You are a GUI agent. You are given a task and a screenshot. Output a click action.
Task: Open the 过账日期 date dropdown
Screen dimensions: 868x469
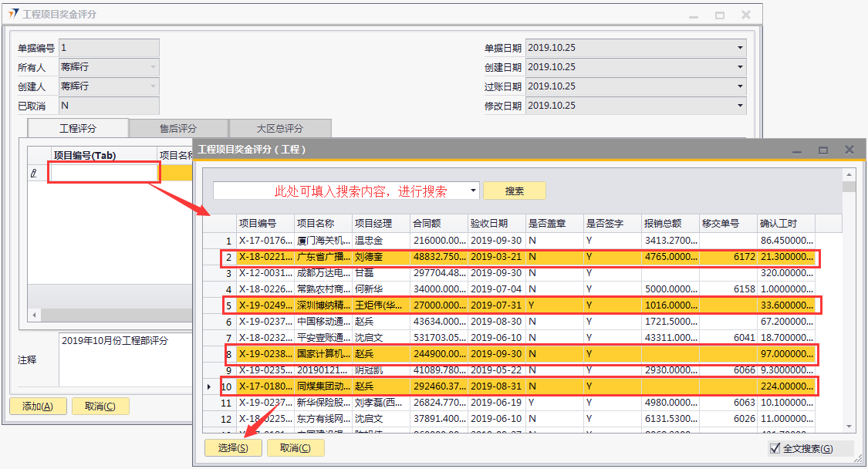tap(740, 86)
